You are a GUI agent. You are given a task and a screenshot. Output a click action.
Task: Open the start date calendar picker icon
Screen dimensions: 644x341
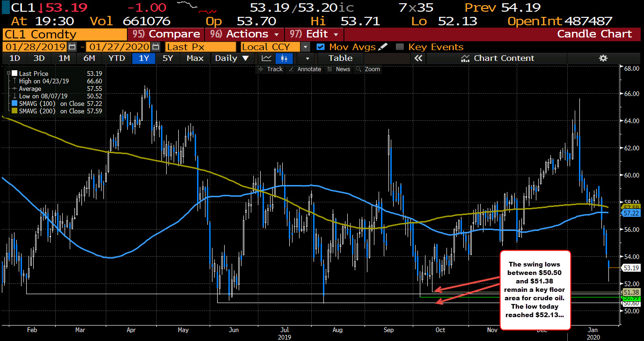(72, 47)
